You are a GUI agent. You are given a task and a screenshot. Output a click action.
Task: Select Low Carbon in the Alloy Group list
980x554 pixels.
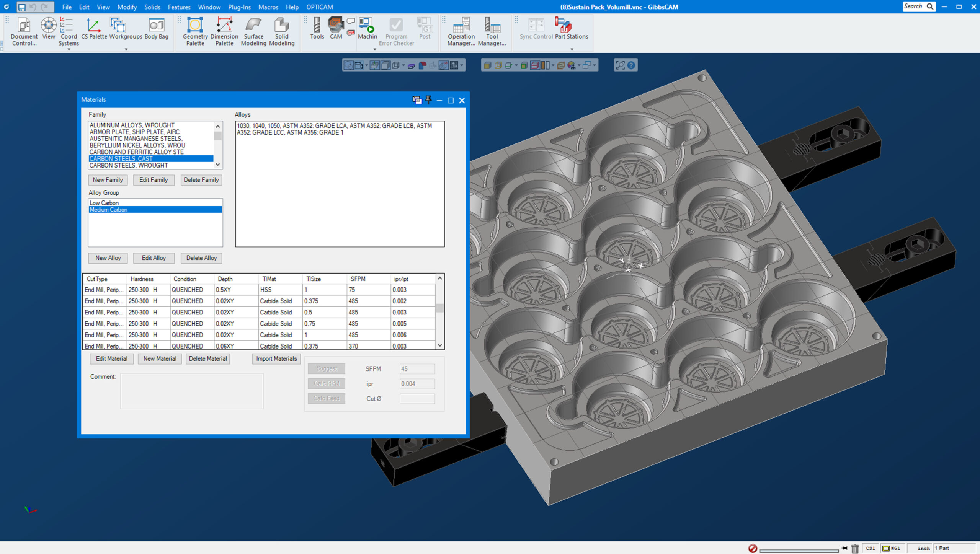click(103, 203)
